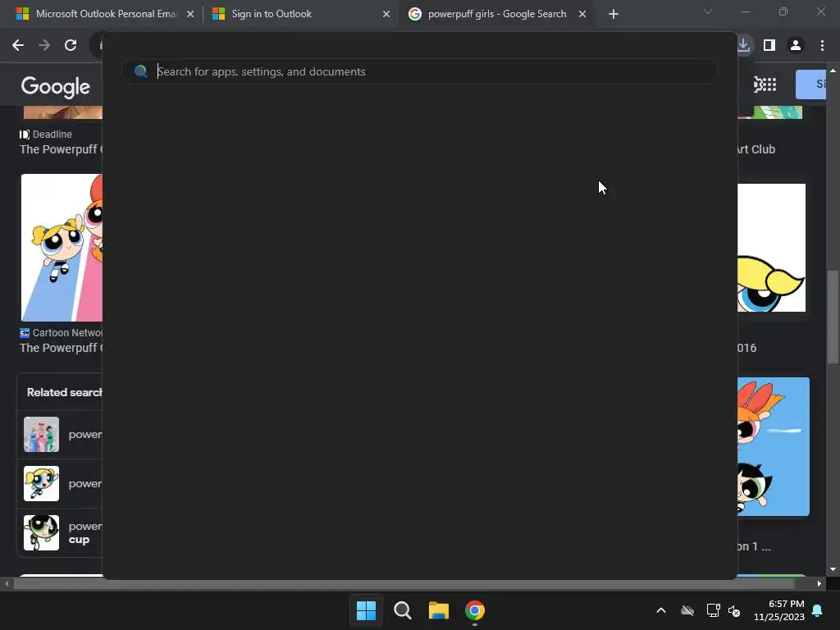Toggle Chrome side panel icon
The image size is (840, 630).
click(x=769, y=46)
